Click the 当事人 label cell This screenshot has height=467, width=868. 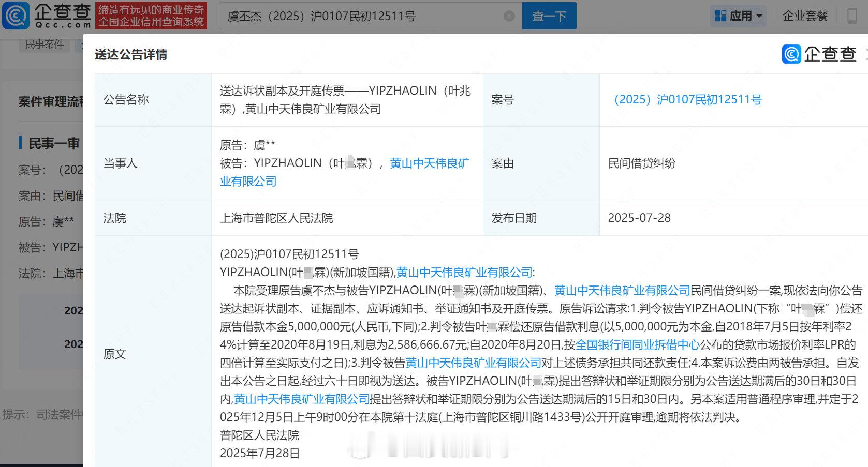153,163
